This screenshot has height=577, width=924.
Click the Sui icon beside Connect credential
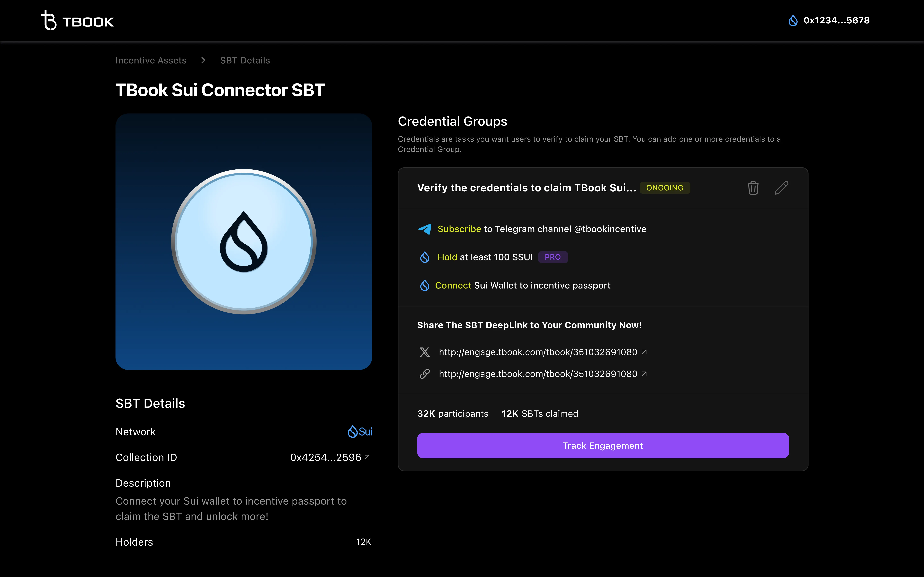(x=425, y=285)
